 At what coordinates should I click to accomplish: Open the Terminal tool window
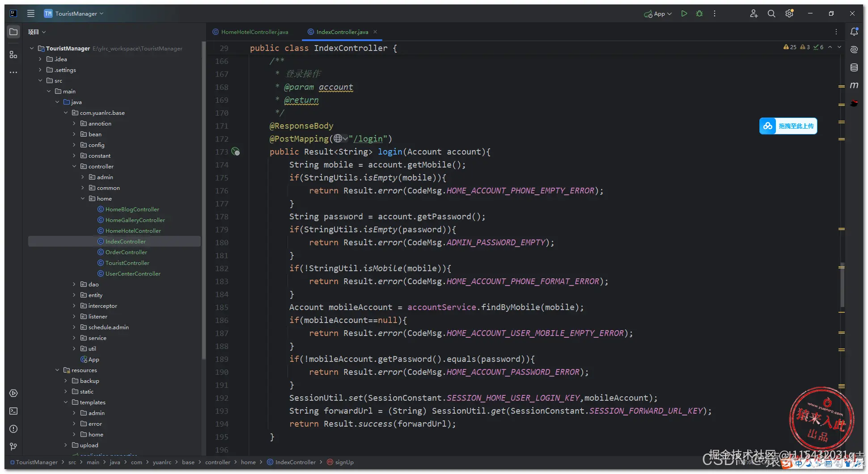(x=13, y=411)
